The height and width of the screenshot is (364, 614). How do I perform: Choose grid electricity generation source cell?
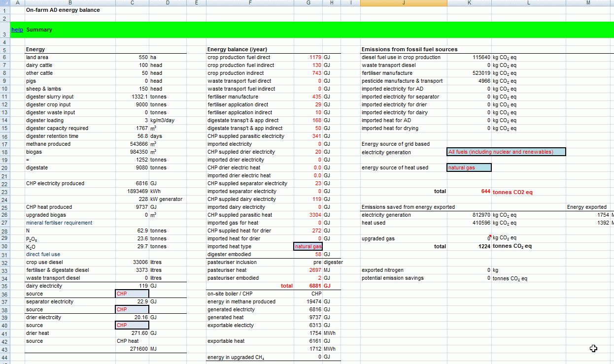click(x=506, y=152)
